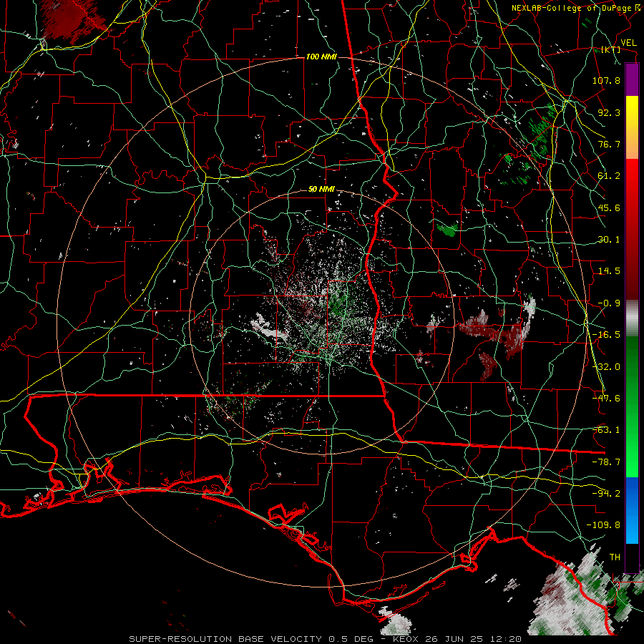Select the -32.0 legend value
This screenshot has height=644, width=644.
(x=606, y=366)
